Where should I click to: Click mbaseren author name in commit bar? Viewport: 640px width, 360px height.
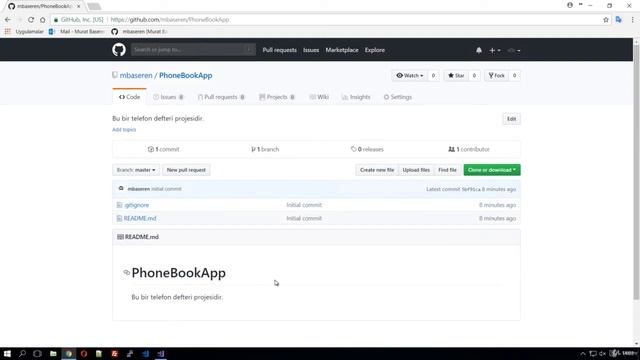pyautogui.click(x=139, y=189)
